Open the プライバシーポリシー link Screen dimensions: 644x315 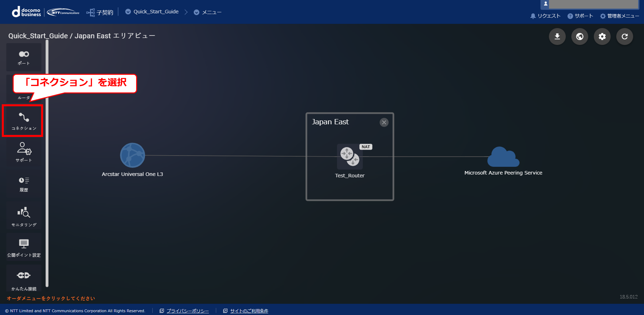[x=187, y=311]
